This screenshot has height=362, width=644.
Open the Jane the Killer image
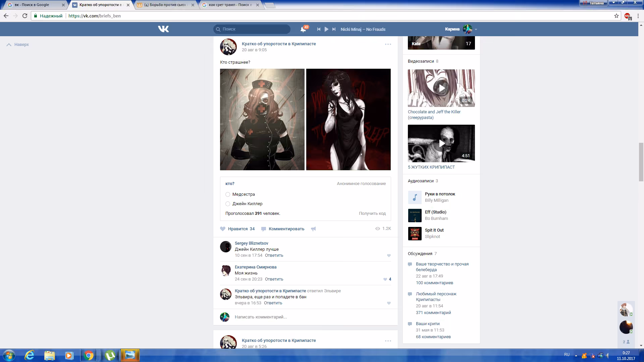tap(348, 119)
